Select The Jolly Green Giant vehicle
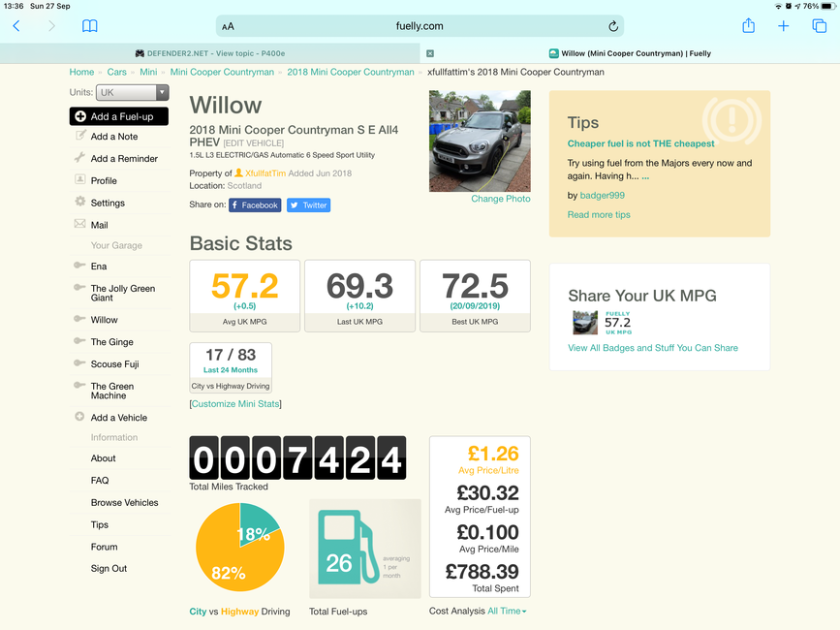 [123, 293]
